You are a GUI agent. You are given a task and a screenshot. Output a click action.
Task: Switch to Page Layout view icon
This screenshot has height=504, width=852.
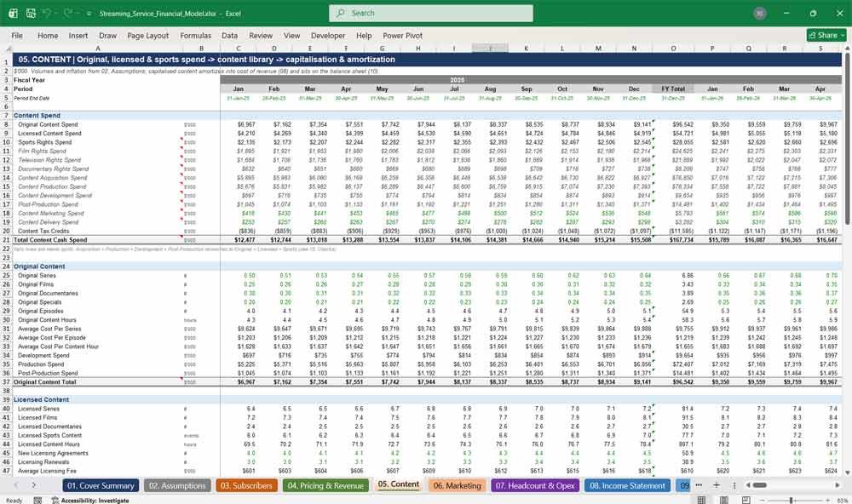[x=723, y=501]
